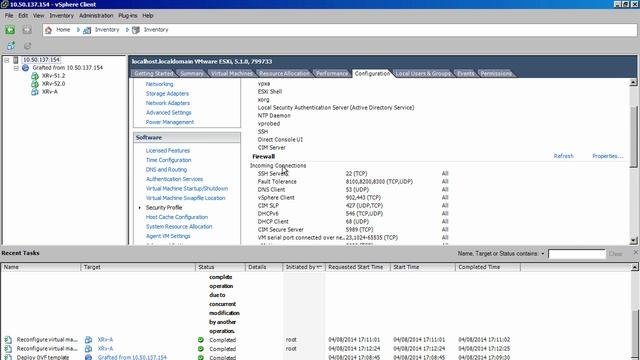
Task: Switch to the Events tab
Action: (x=466, y=73)
